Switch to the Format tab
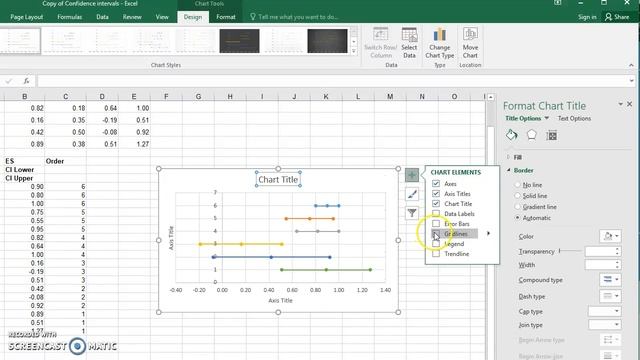 [226, 17]
